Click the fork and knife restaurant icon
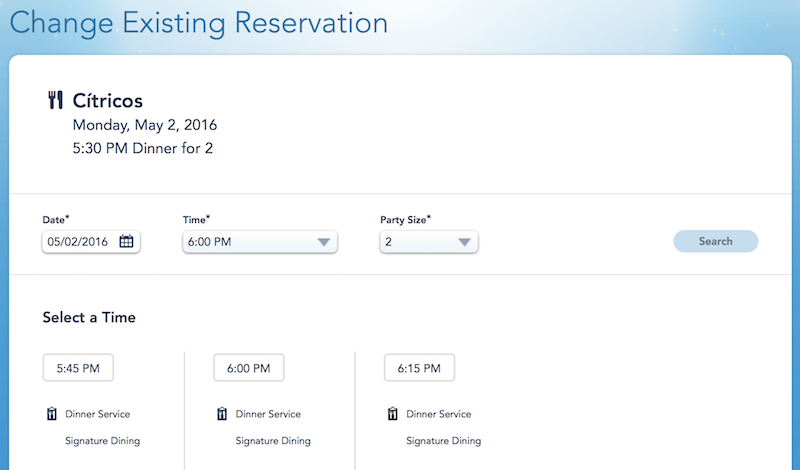The width and height of the screenshot is (800, 470). [55, 100]
